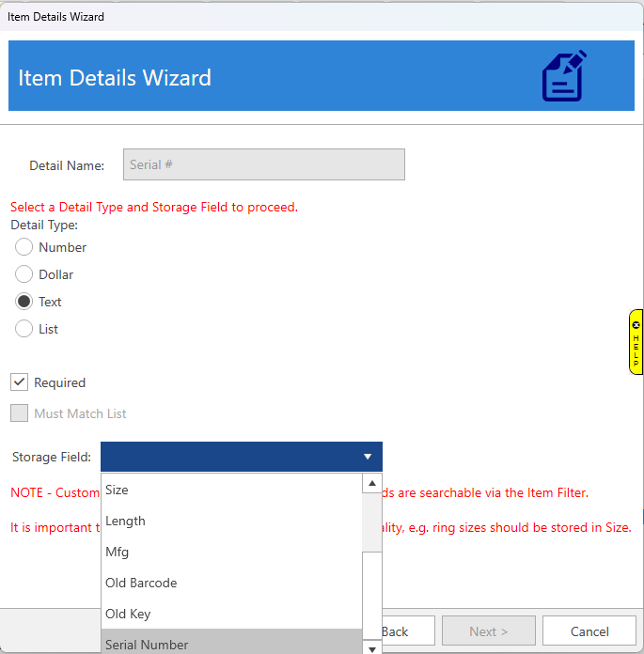Pick Serial Number from the list
The height and width of the screenshot is (654, 644).
(230, 644)
